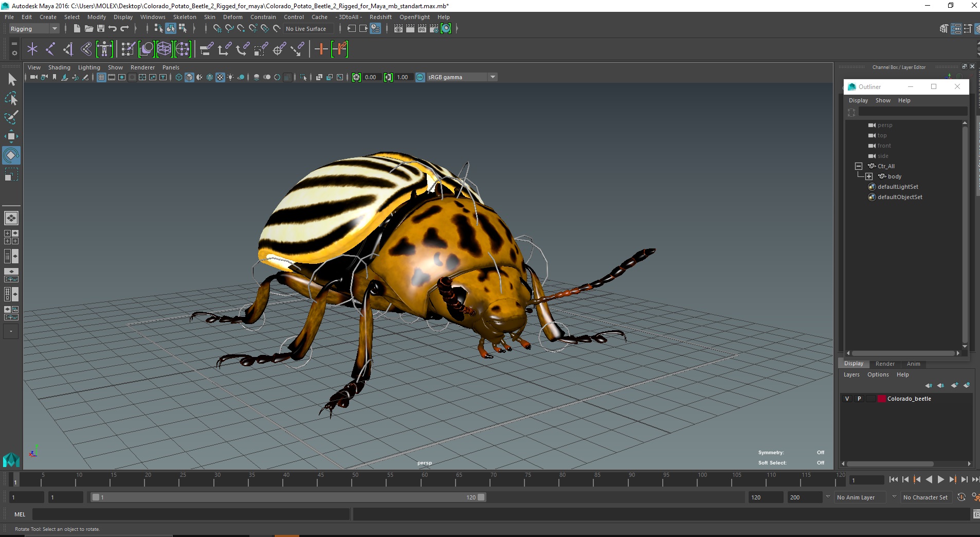The height and width of the screenshot is (537, 980).
Task: Toggle Textured display in viewport toolbar
Action: 220,77
